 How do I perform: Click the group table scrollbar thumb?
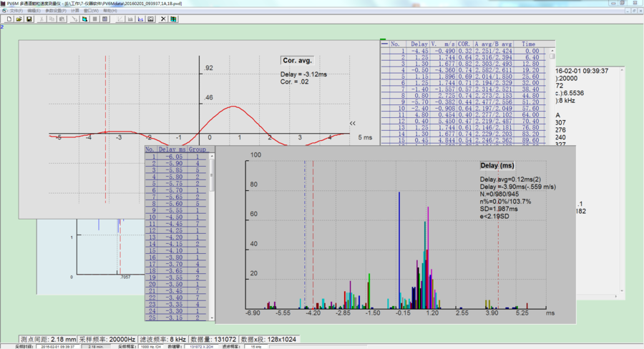tap(212, 175)
